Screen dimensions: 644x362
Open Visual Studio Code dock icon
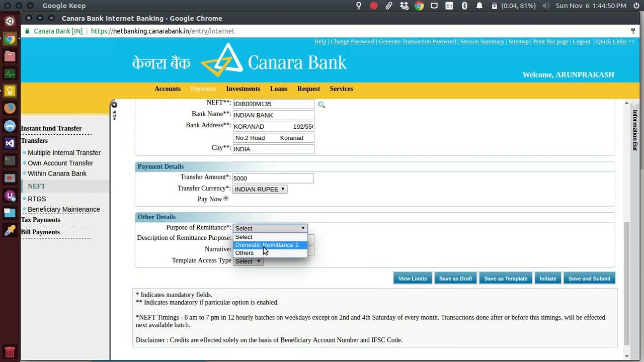click(10, 143)
